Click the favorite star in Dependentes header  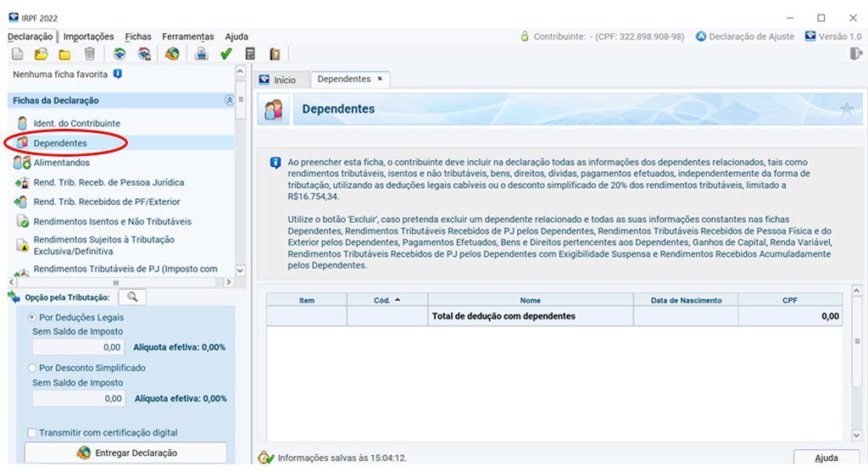(847, 109)
